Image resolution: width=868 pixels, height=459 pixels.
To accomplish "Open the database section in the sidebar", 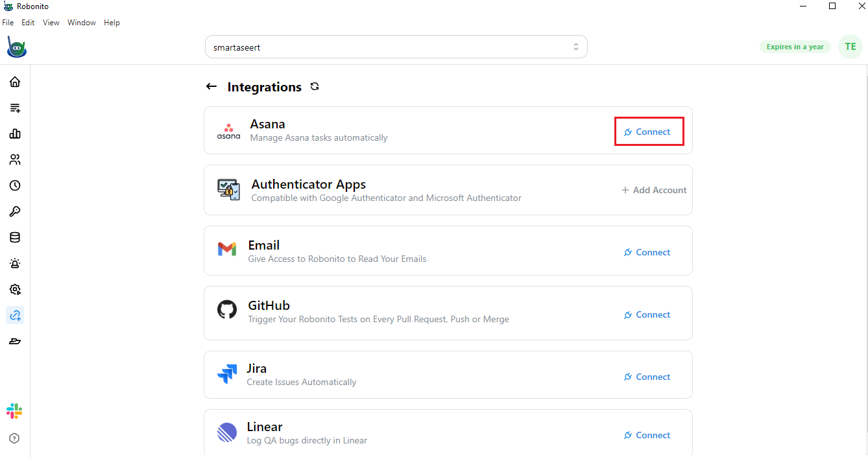I will point(14,237).
